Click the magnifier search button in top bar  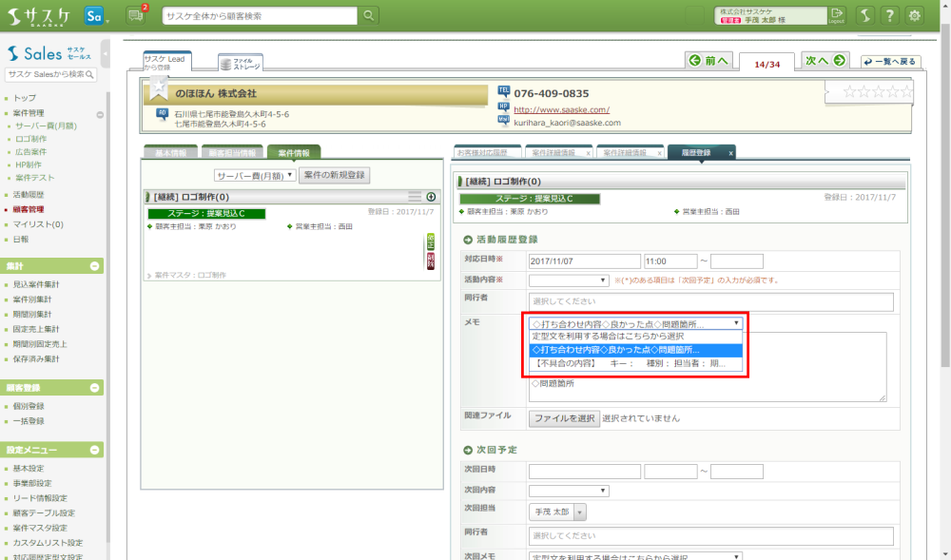pos(368,15)
